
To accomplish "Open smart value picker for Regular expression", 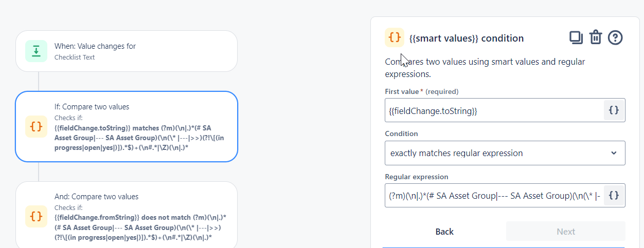I will tap(614, 196).
